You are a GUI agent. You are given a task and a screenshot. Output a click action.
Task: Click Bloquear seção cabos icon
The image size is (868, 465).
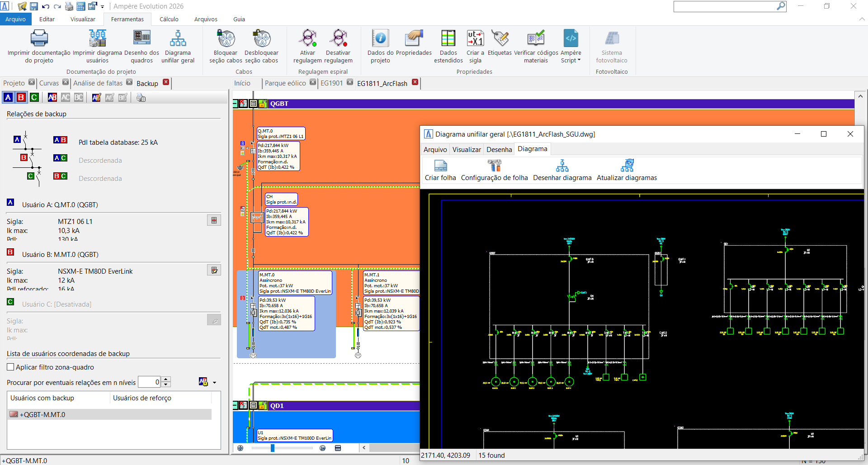click(226, 39)
